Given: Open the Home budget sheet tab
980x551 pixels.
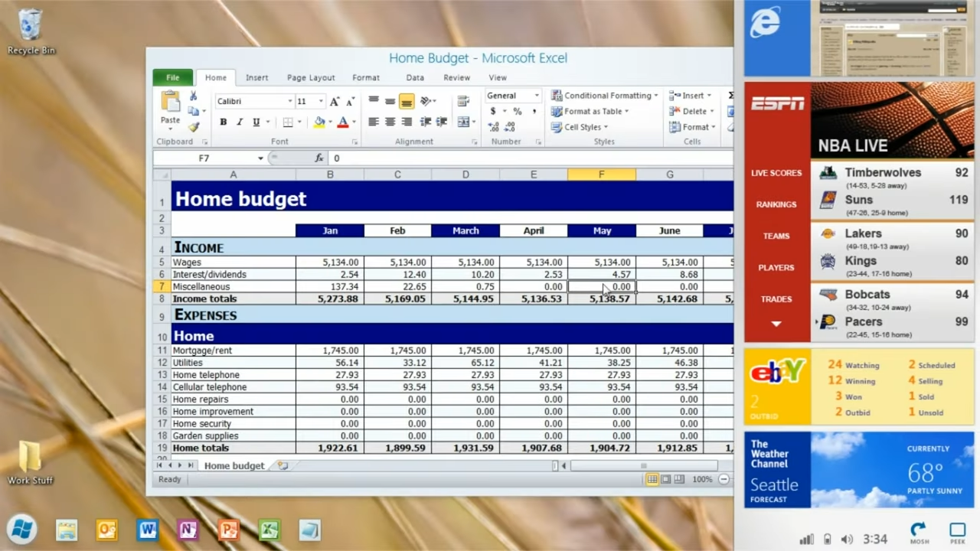Looking at the screenshot, I should (x=234, y=465).
